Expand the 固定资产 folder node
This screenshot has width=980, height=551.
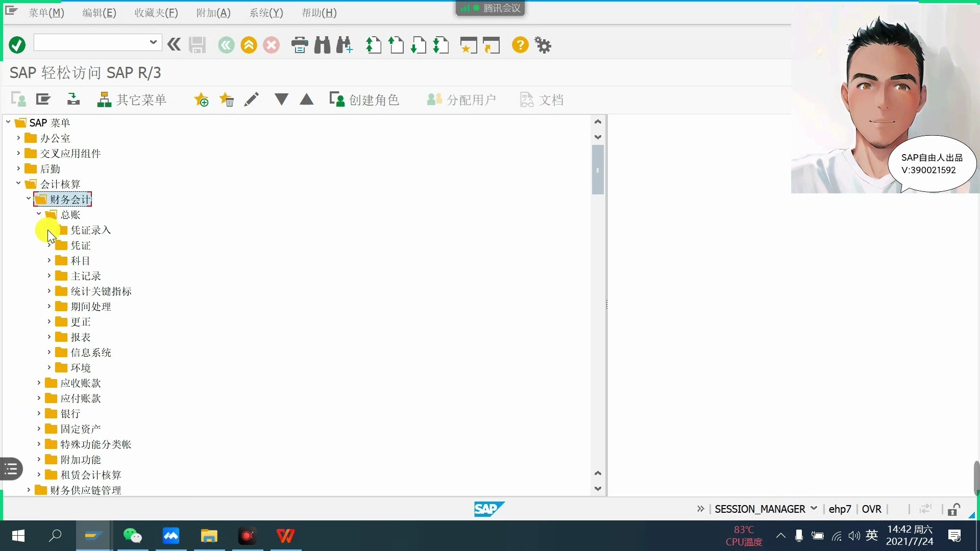pyautogui.click(x=39, y=429)
